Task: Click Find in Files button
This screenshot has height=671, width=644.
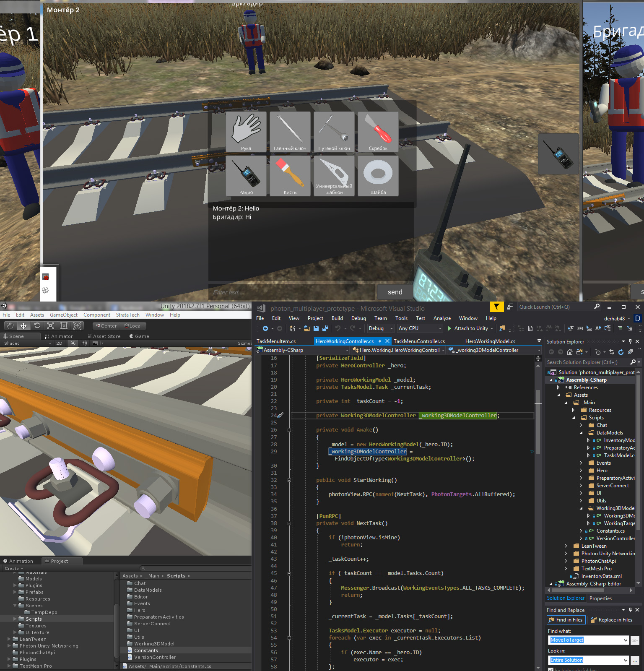Action: [x=566, y=620]
